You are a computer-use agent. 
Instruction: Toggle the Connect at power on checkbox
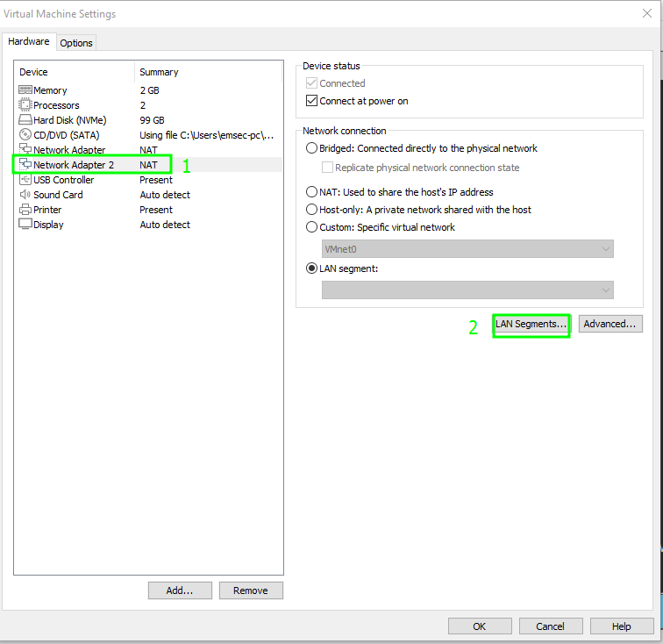312,101
